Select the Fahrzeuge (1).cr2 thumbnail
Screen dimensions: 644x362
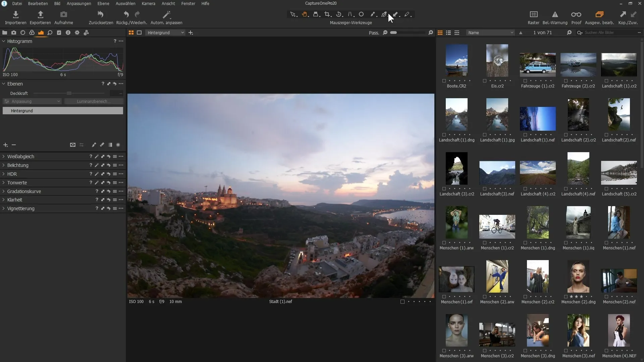[538, 65]
